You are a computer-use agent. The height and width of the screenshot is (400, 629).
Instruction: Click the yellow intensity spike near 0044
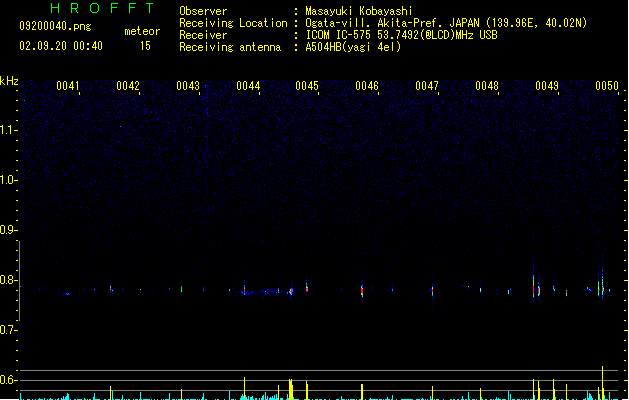pyautogui.click(x=244, y=388)
